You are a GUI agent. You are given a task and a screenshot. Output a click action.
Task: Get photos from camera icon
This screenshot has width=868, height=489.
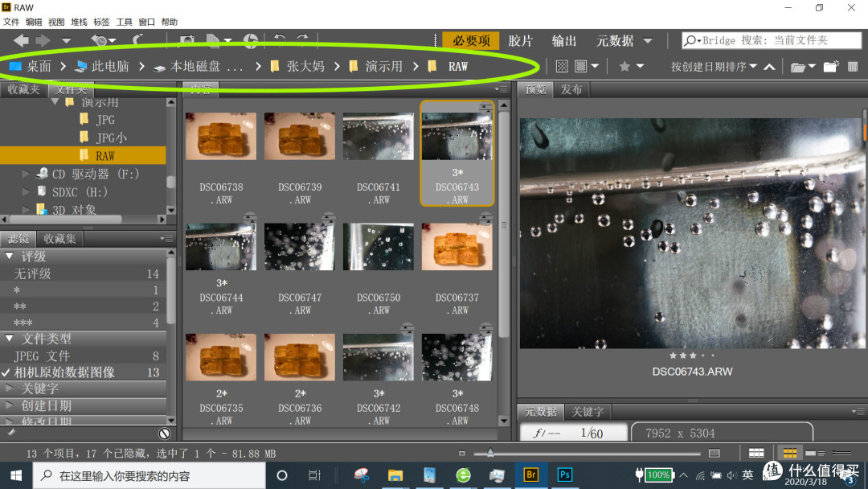[187, 40]
